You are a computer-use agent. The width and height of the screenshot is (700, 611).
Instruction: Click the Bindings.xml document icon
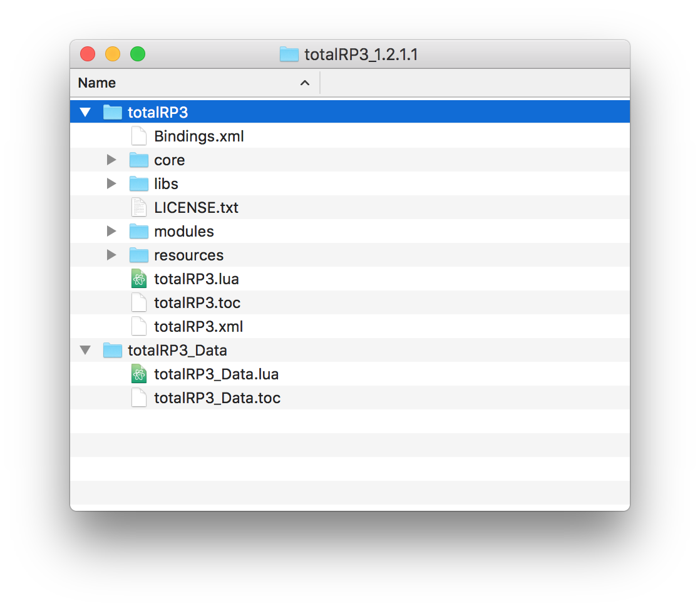pos(138,136)
